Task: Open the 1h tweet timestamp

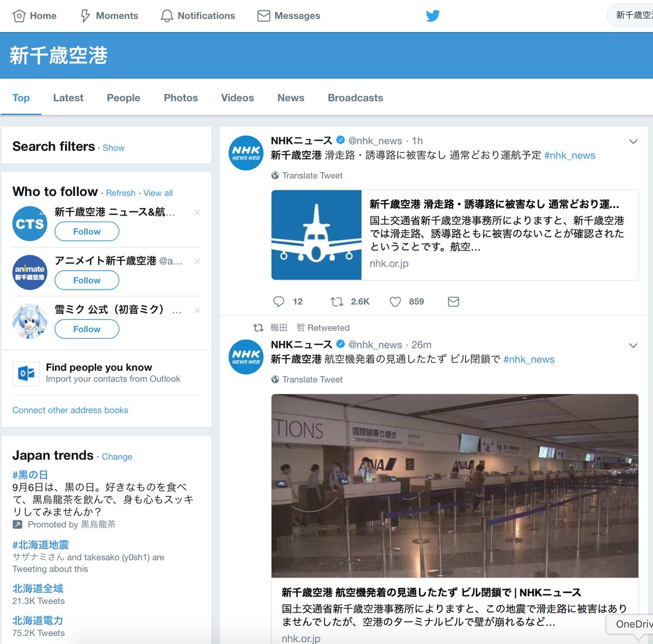Action: pyautogui.click(x=417, y=141)
